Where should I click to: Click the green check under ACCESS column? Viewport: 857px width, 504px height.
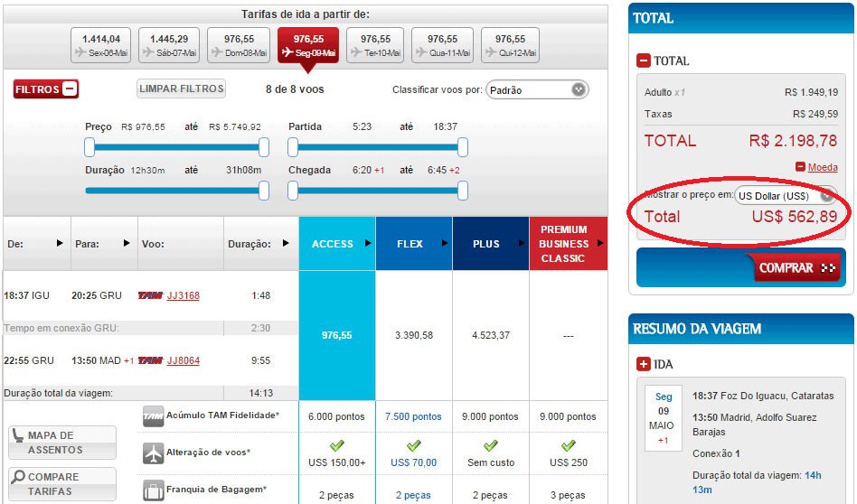(x=336, y=445)
